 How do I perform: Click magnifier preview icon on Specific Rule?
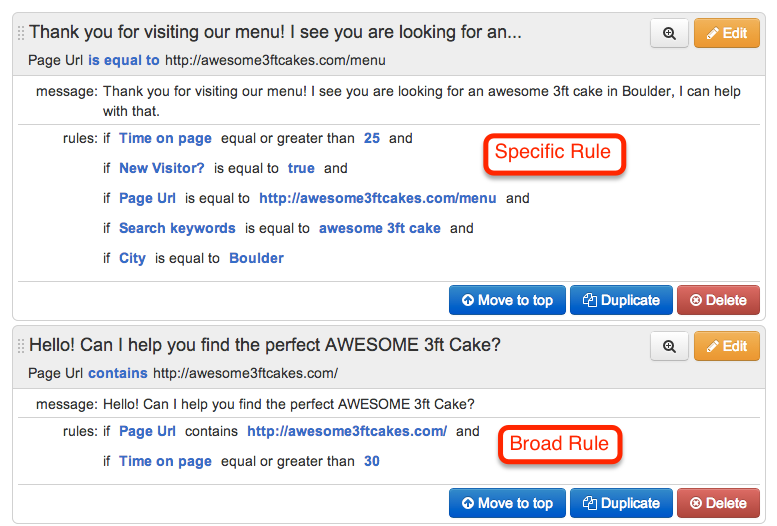[x=669, y=33]
